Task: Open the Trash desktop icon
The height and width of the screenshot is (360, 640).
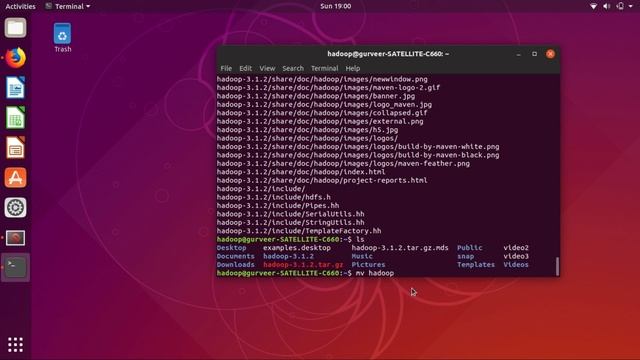Action: point(62,38)
